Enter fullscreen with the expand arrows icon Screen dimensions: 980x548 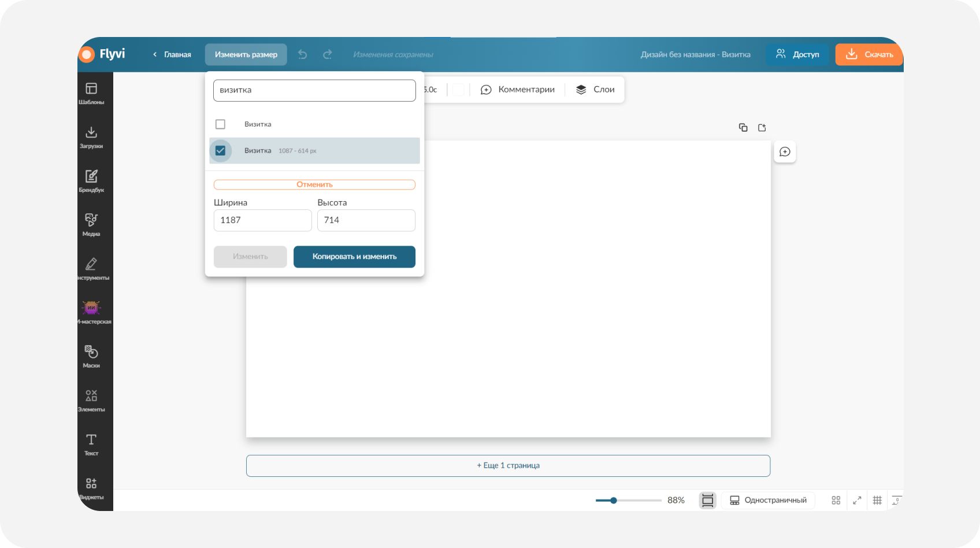(x=857, y=500)
